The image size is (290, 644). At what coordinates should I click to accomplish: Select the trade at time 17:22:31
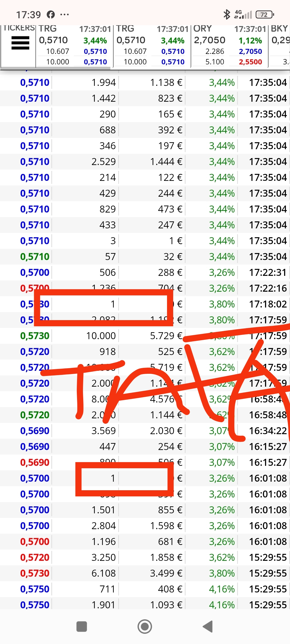(145, 272)
